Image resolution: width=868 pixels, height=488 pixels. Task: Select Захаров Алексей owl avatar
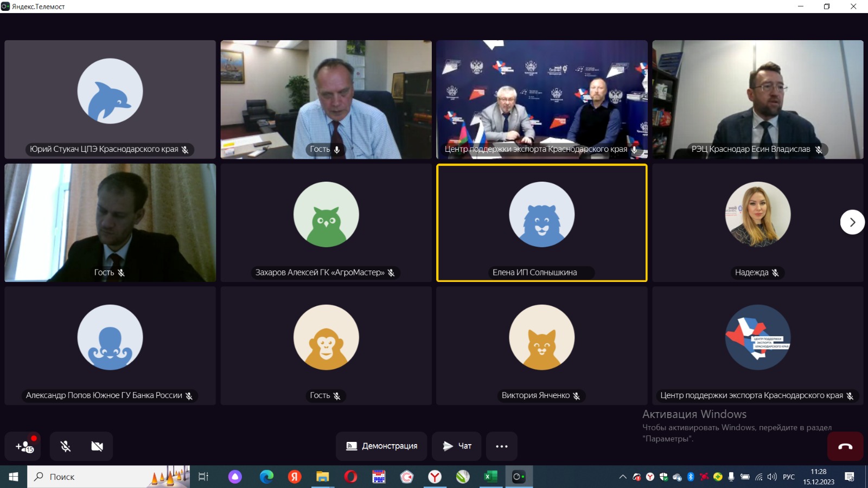pyautogui.click(x=326, y=214)
